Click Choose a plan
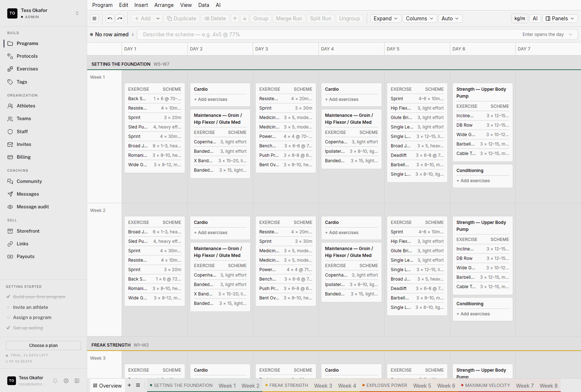This screenshot has width=581, height=392. tap(44, 346)
